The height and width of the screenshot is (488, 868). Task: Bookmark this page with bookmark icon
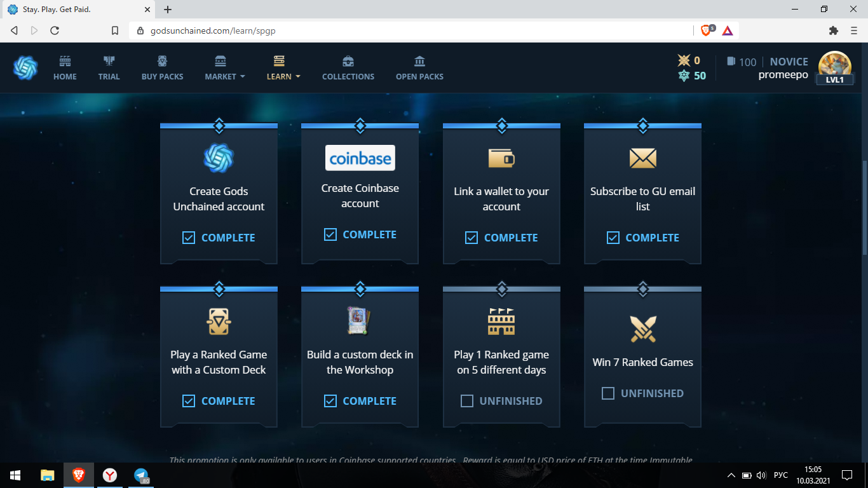point(115,30)
